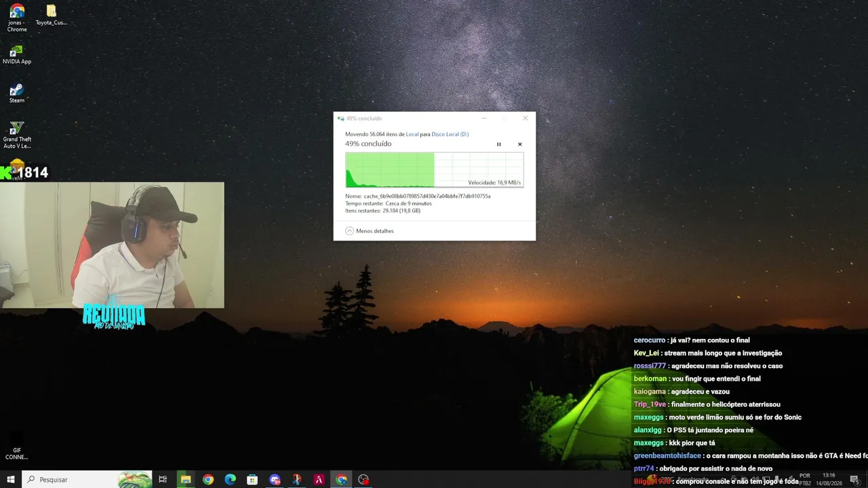Screen dimensions: 868x488
Task: Select the GIF CONNE... desktop file
Action: [17, 446]
